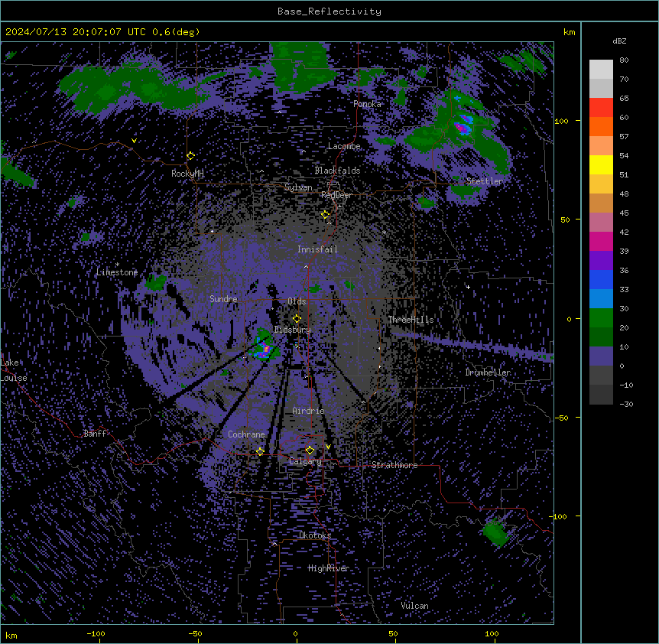
Task: Click the Airdrie city label
Action: pos(309,411)
